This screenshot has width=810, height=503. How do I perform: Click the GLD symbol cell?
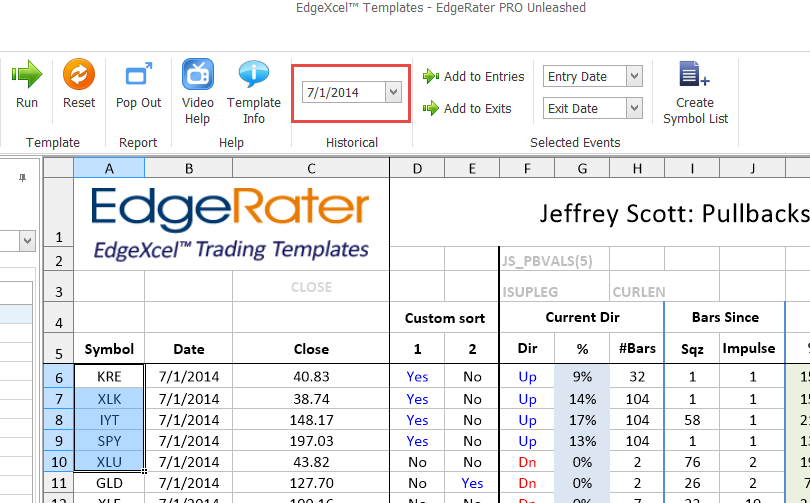click(109, 483)
